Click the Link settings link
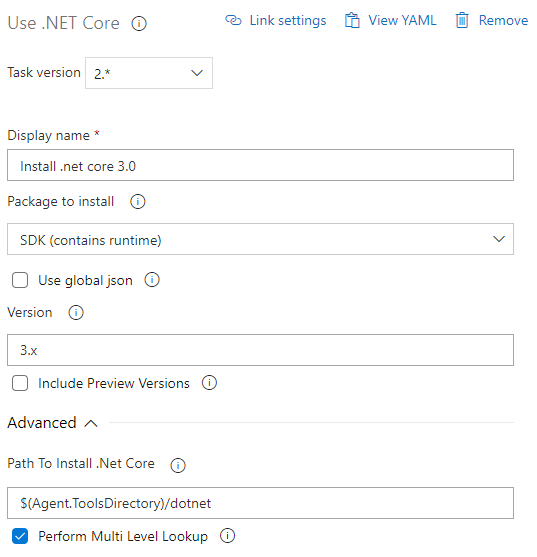This screenshot has height=557, width=537. [x=288, y=20]
